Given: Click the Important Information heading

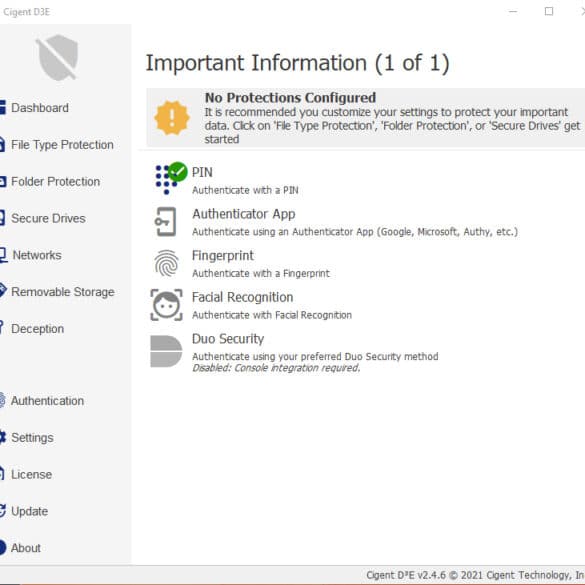Looking at the screenshot, I should tap(297, 63).
